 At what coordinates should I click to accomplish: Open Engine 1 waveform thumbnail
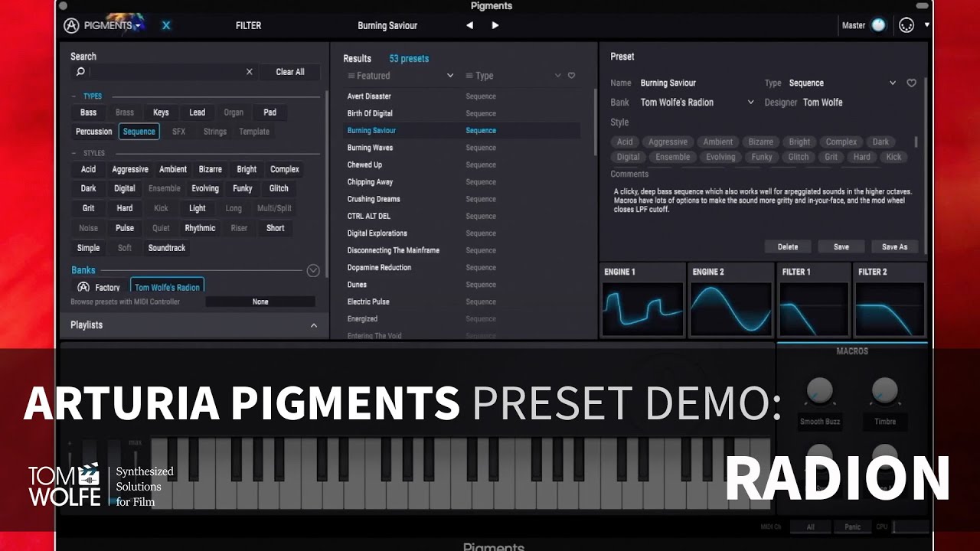coord(642,308)
